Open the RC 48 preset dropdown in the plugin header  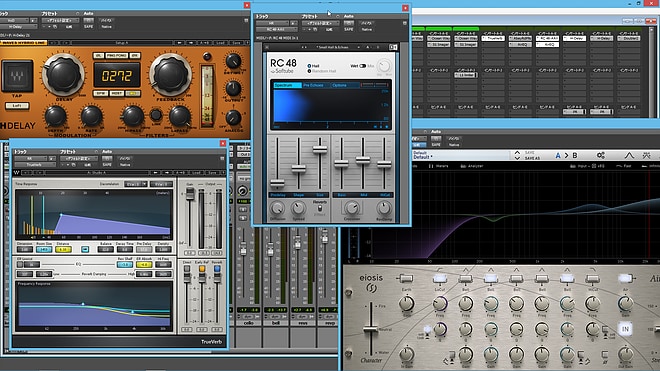[x=320, y=23]
